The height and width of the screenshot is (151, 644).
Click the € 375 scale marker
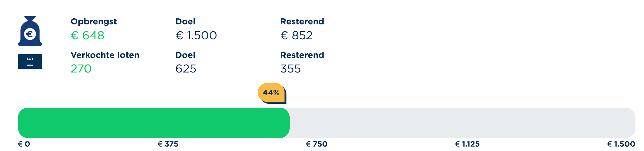168,144
